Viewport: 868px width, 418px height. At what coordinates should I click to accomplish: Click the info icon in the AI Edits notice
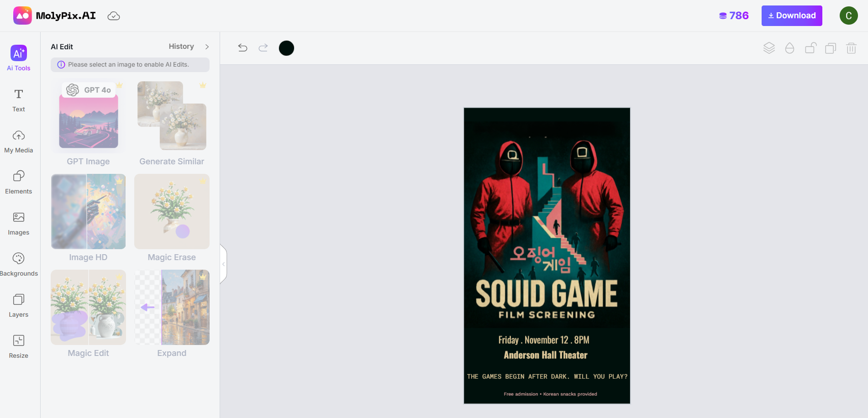click(61, 65)
